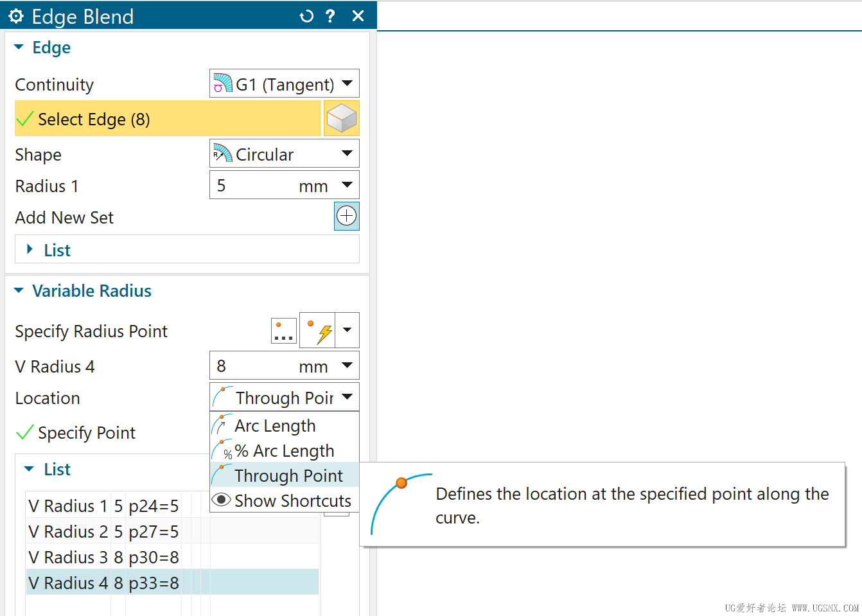This screenshot has height=616, width=862.
Task: Collapse the List under Variable Radius
Action: click(29, 470)
